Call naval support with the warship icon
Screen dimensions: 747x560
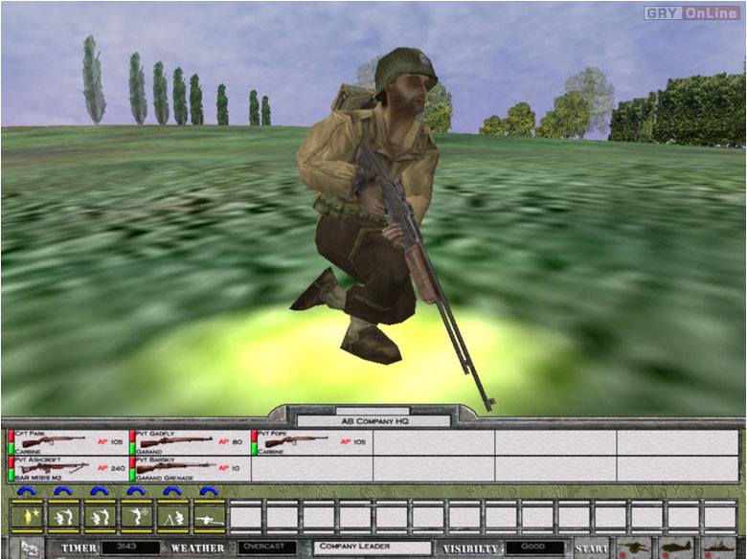(718, 549)
